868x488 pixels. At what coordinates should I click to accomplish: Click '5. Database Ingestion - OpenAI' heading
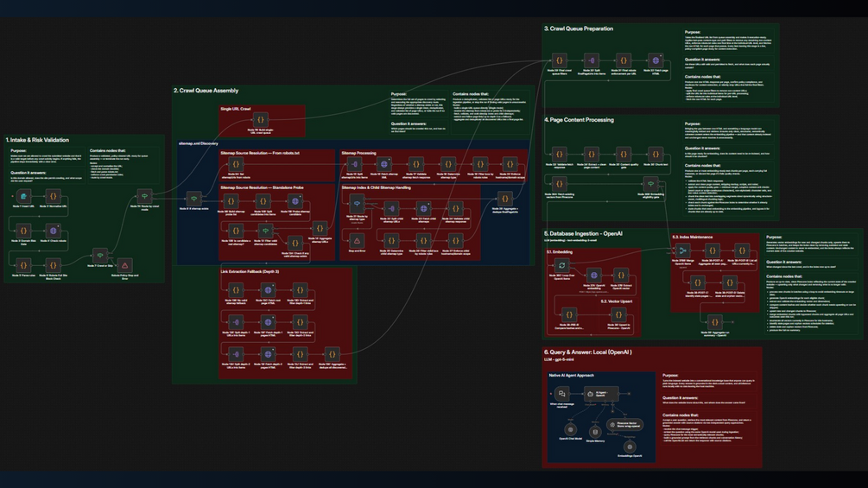[x=583, y=233]
